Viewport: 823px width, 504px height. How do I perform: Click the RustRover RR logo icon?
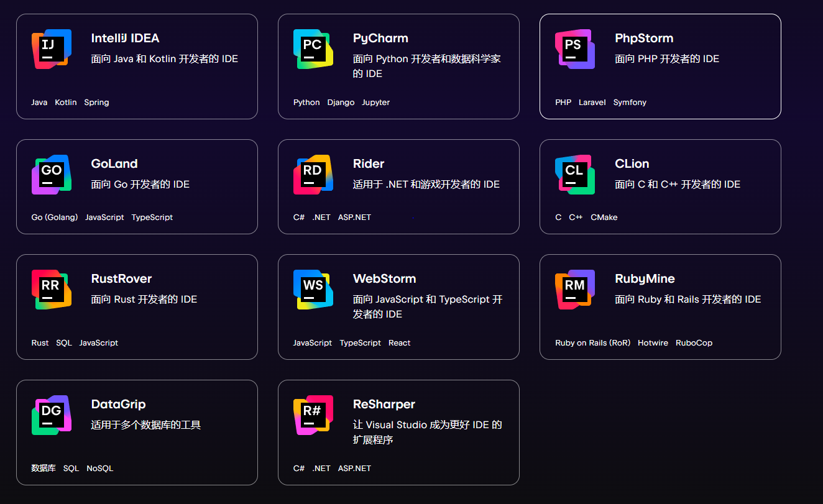(52, 290)
